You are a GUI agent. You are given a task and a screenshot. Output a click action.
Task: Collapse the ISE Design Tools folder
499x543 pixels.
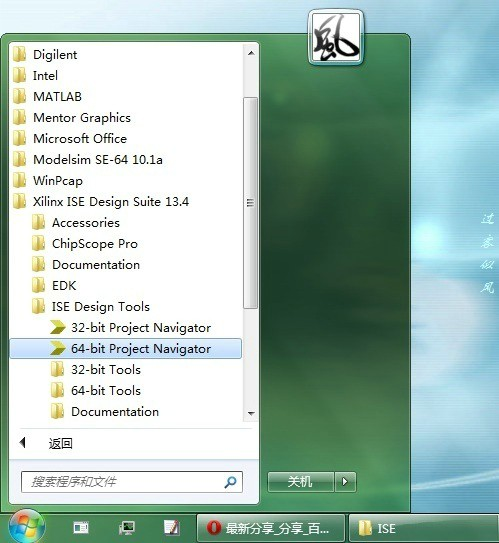(x=126, y=306)
